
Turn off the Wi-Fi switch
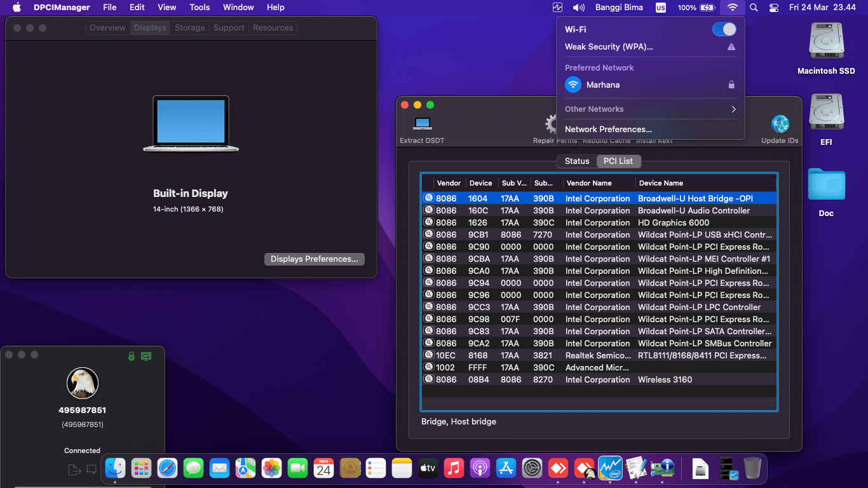point(724,29)
